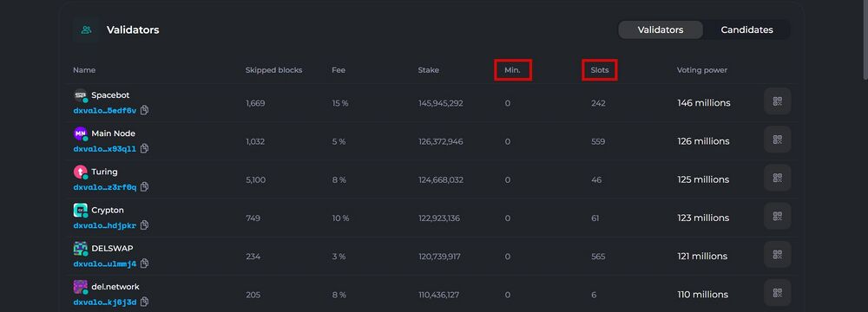The height and width of the screenshot is (312, 868).
Task: Open QR code for Spacebot validator
Action: 777,101
